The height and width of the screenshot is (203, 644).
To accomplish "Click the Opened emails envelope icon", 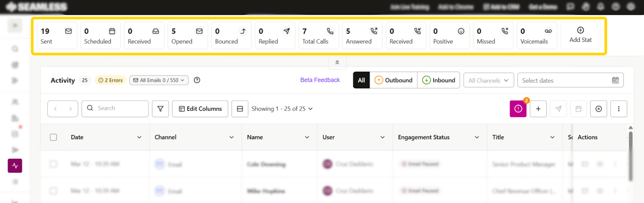I will point(199,31).
